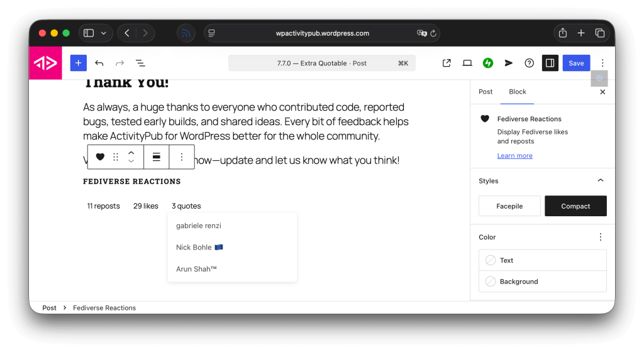Click the preview device icon

coord(467,63)
